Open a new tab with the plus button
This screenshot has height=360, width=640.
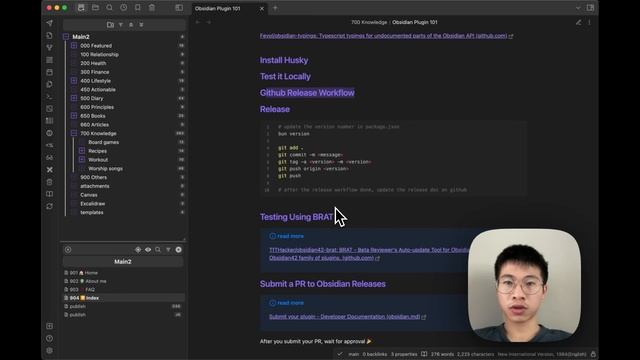pyautogui.click(x=275, y=8)
